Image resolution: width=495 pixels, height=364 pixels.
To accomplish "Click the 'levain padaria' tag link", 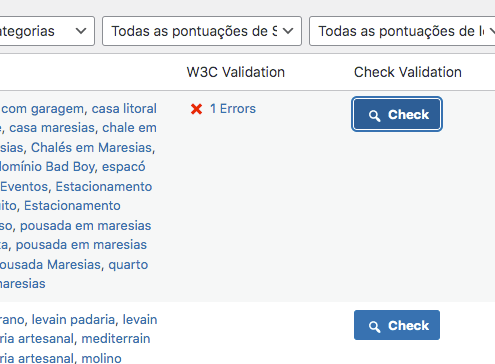I will [x=73, y=319].
